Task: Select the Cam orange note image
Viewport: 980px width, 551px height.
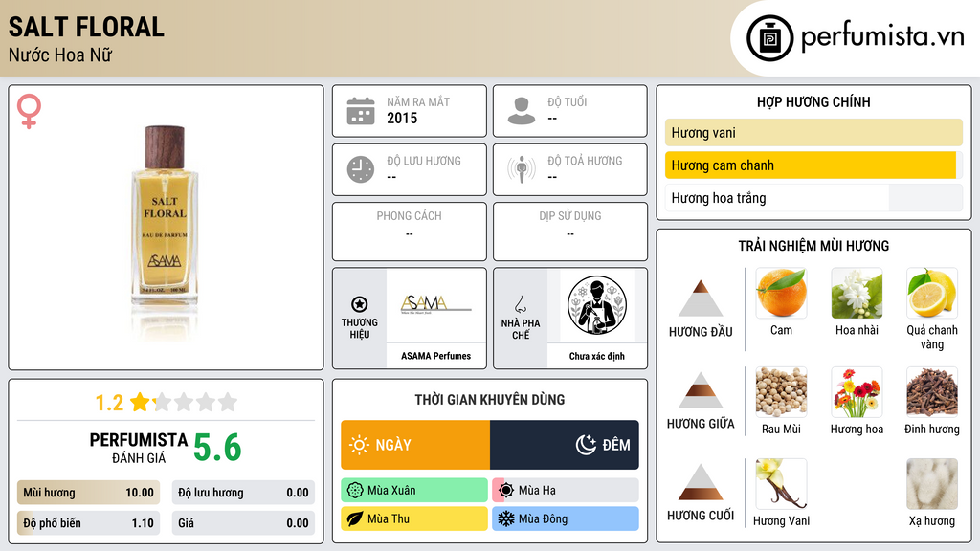Action: (781, 293)
